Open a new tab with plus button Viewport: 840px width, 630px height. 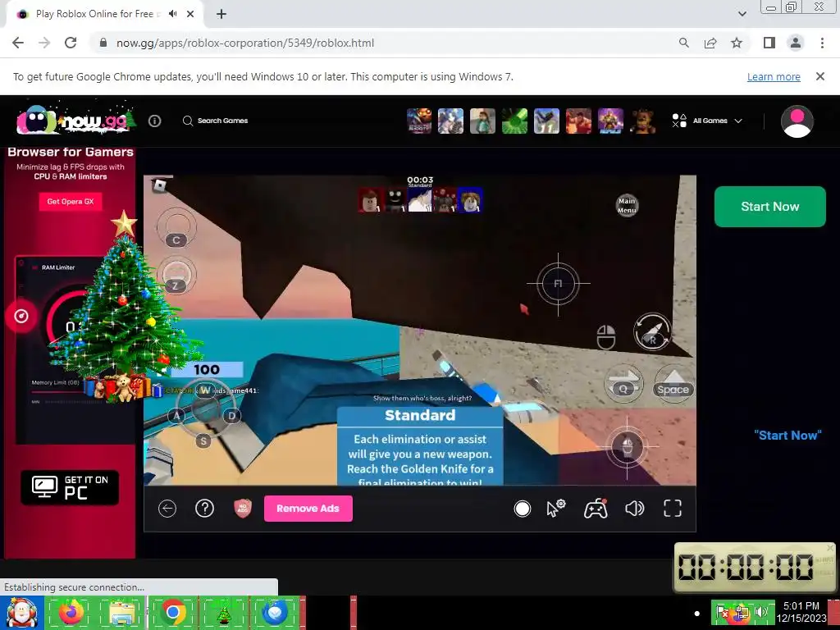[221, 14]
